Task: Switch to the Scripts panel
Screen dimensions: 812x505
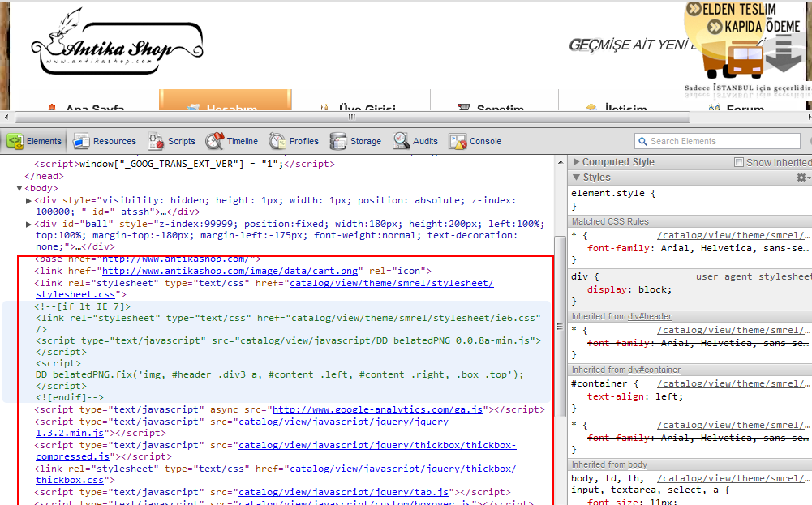Action: pos(171,141)
